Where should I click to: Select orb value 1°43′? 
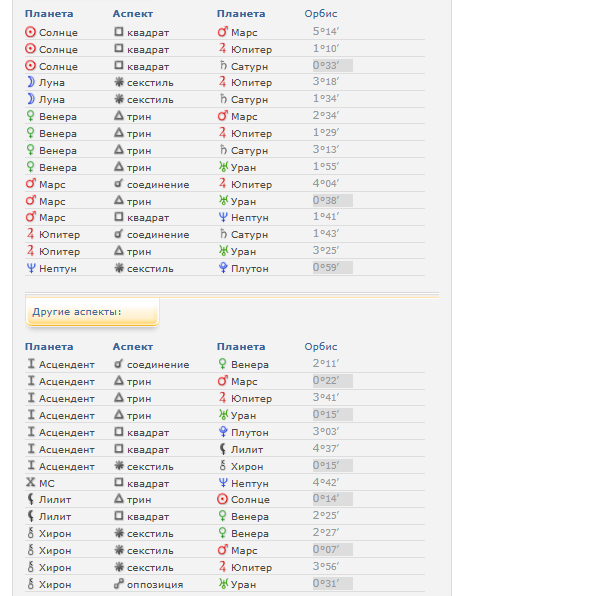click(326, 233)
